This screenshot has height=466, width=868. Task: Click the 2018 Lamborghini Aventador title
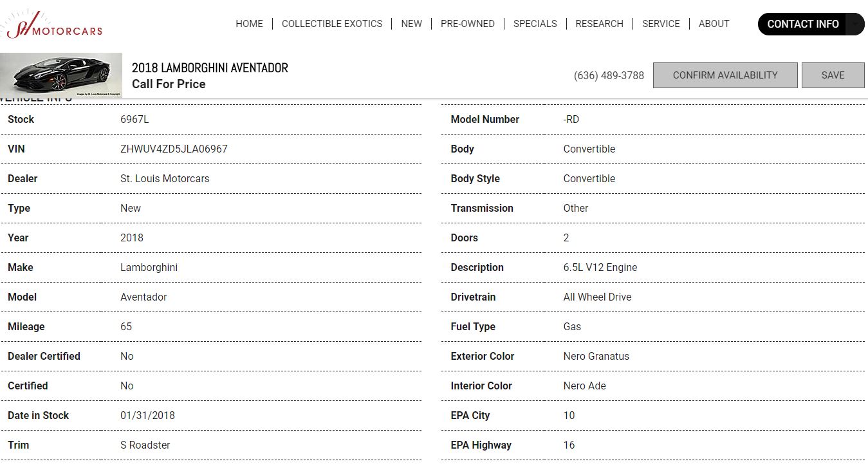210,68
